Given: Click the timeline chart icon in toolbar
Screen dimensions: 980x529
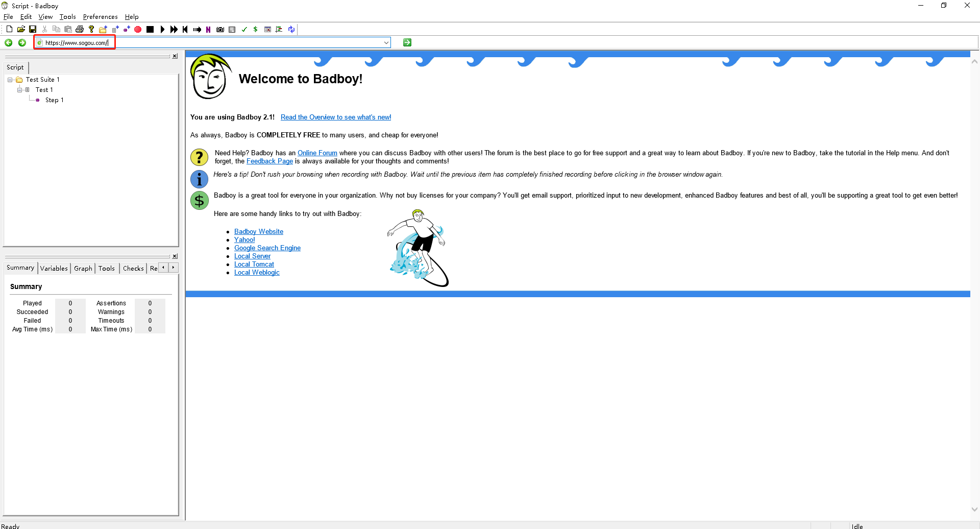Looking at the screenshot, I should pos(279,29).
